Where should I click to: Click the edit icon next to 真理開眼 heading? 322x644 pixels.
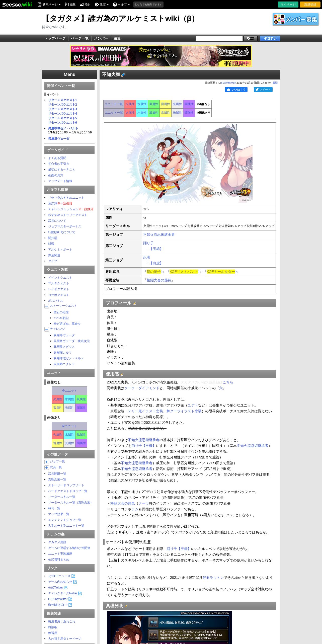coord(126,606)
